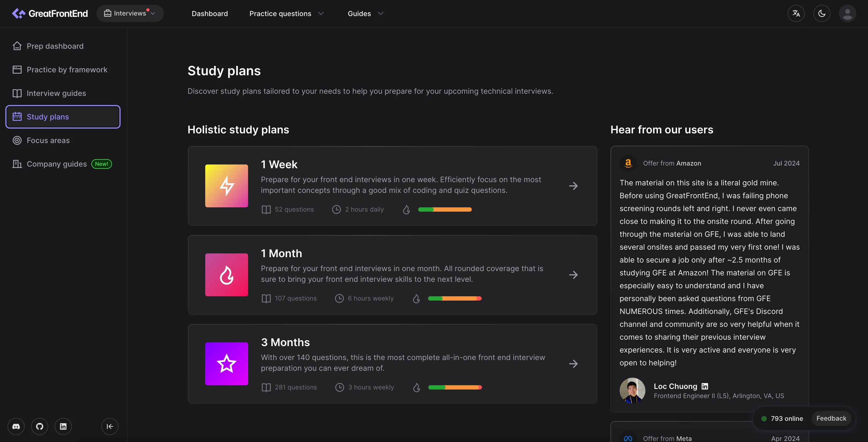Click the 3 Months star thumbnail

pos(226,364)
